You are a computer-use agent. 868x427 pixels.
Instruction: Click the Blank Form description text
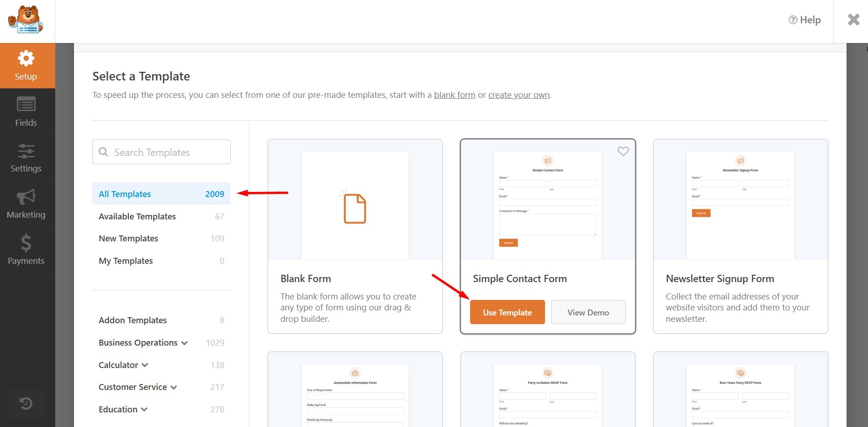coord(348,308)
